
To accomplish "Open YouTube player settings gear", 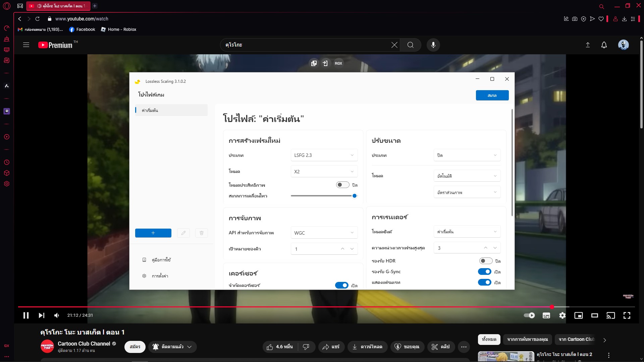I will (x=562, y=315).
